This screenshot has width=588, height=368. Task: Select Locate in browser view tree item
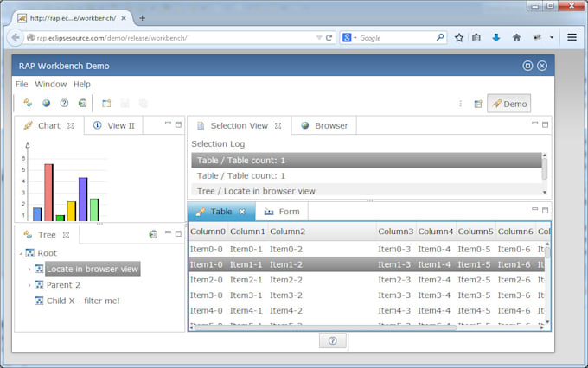93,269
